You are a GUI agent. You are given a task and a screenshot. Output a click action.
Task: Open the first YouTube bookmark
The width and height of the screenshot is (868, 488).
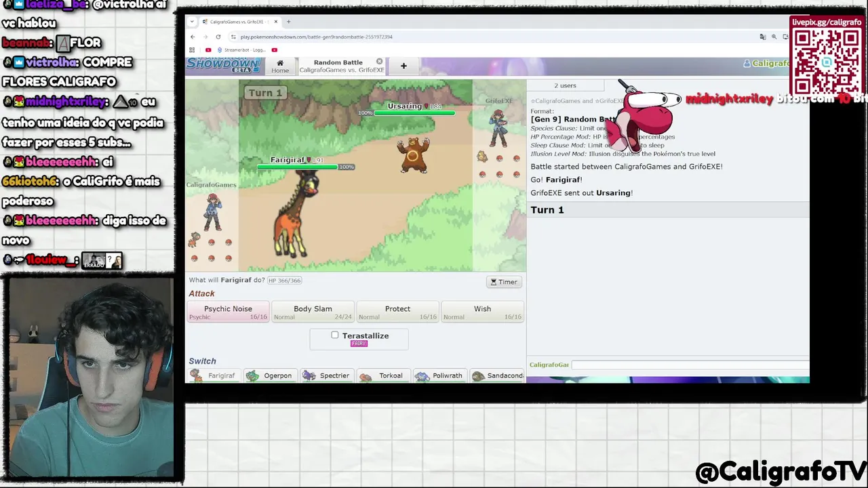(208, 49)
